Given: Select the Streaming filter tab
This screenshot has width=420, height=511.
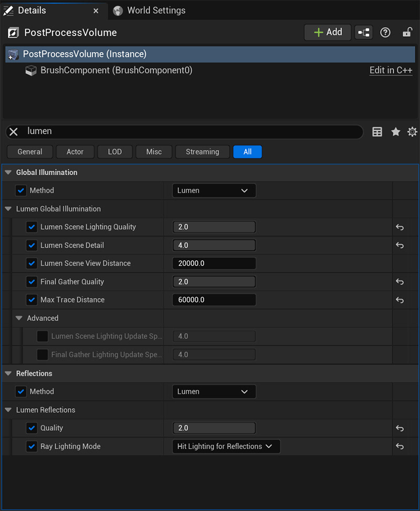Looking at the screenshot, I should [203, 152].
